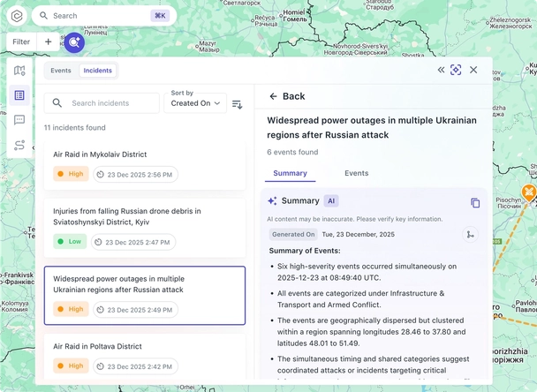Select Widespread power outages incident card
Screen dimensions: 537x392
pos(145,296)
